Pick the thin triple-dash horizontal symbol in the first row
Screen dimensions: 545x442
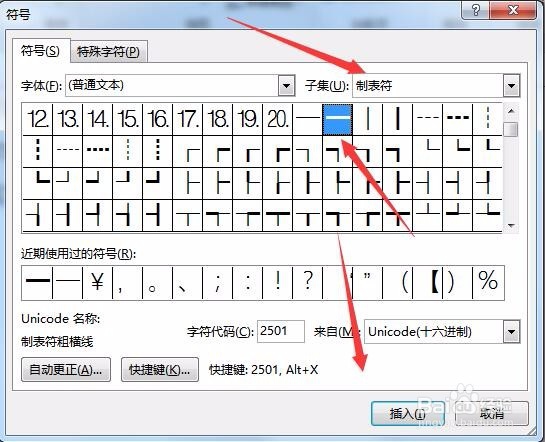pos(428,119)
